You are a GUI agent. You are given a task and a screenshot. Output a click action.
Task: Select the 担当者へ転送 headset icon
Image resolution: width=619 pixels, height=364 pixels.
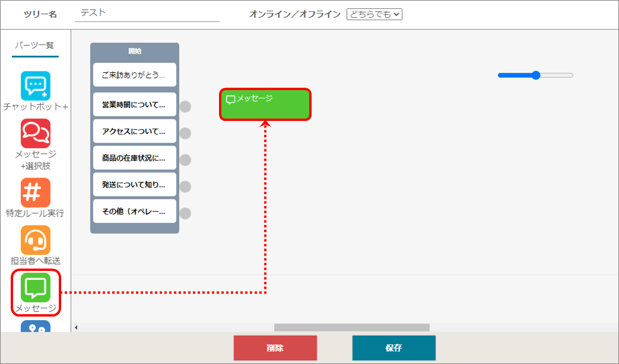[x=36, y=240]
